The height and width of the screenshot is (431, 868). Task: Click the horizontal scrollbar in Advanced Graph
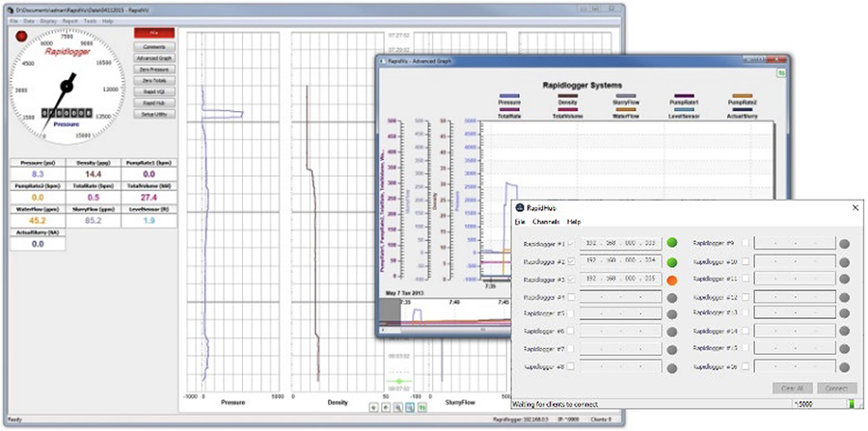click(445, 330)
